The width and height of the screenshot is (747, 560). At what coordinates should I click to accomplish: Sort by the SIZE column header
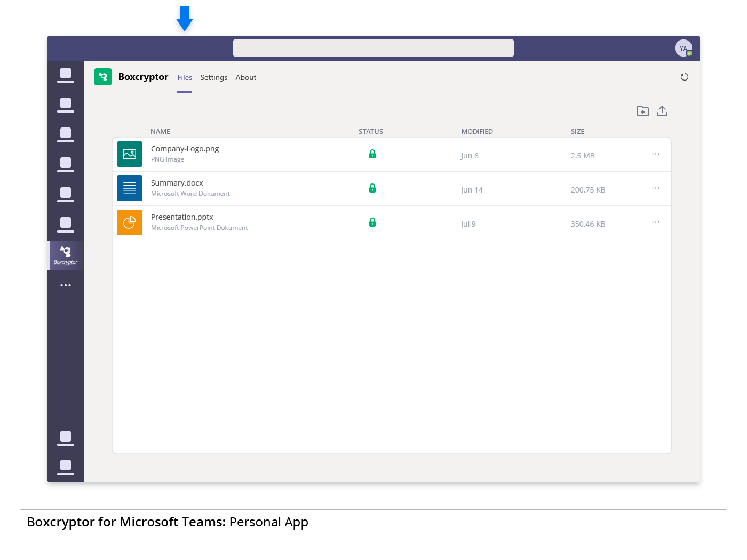(x=577, y=131)
